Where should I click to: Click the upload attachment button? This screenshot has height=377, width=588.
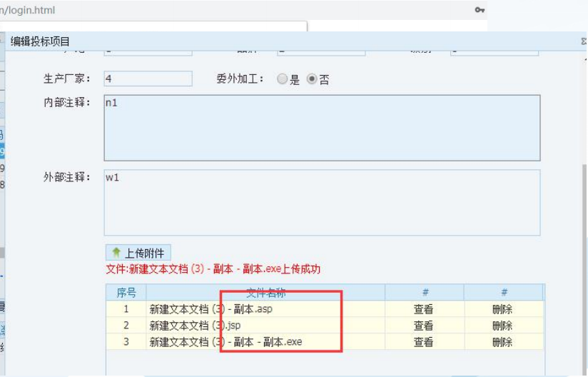pyautogui.click(x=138, y=253)
